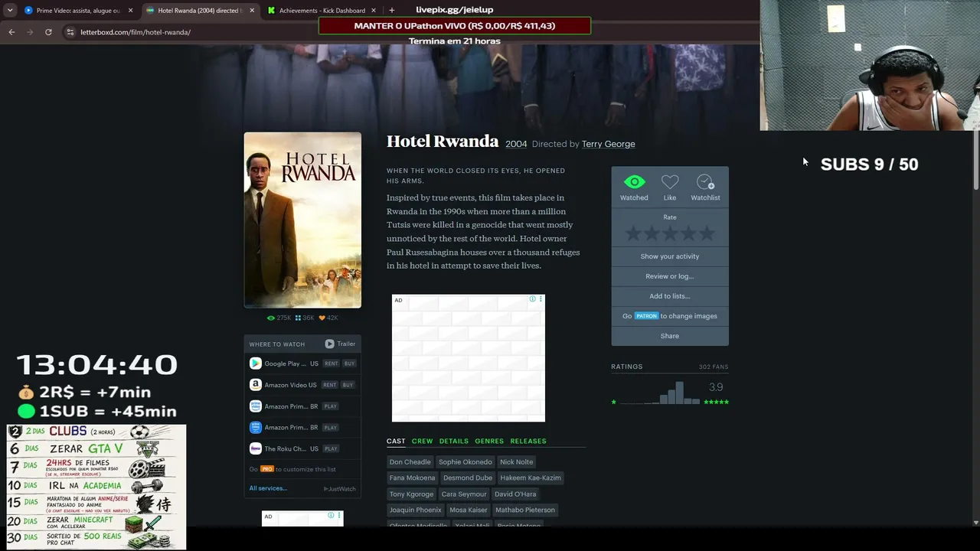Open the 302 FANS link
Screen dimensions: 980x551
(x=714, y=367)
